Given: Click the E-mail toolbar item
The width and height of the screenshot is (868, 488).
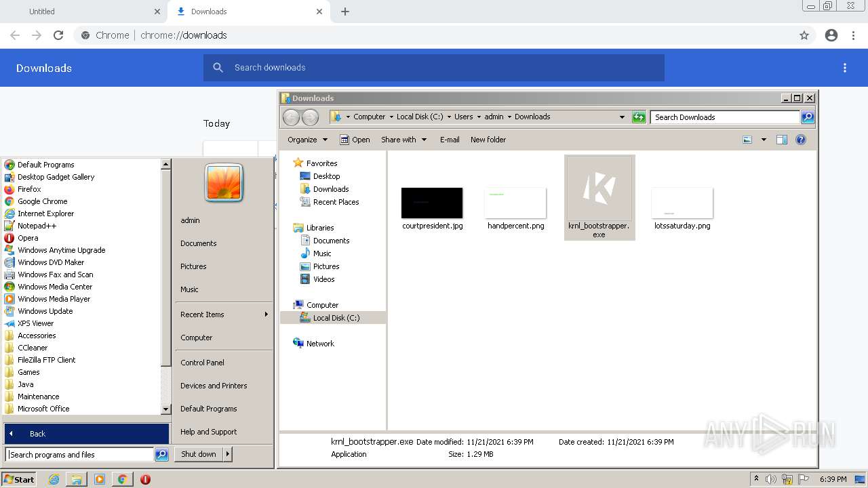Looking at the screenshot, I should (450, 140).
